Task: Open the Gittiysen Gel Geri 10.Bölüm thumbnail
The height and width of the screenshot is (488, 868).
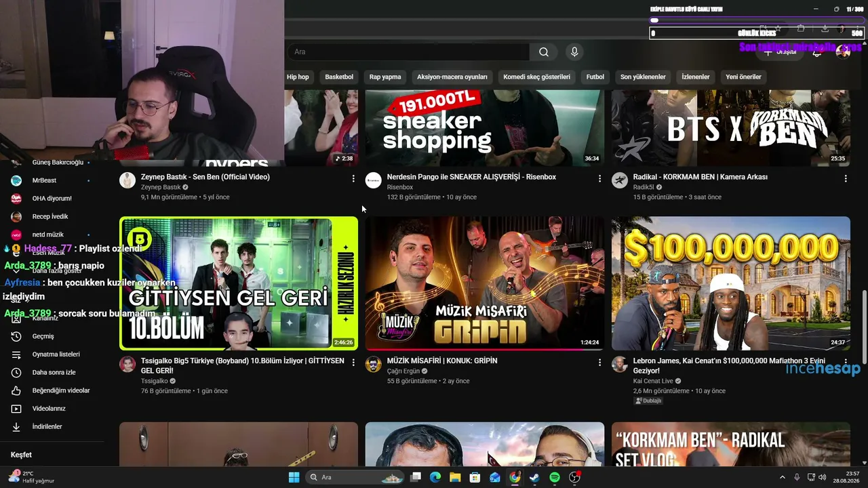Action: pos(239,283)
